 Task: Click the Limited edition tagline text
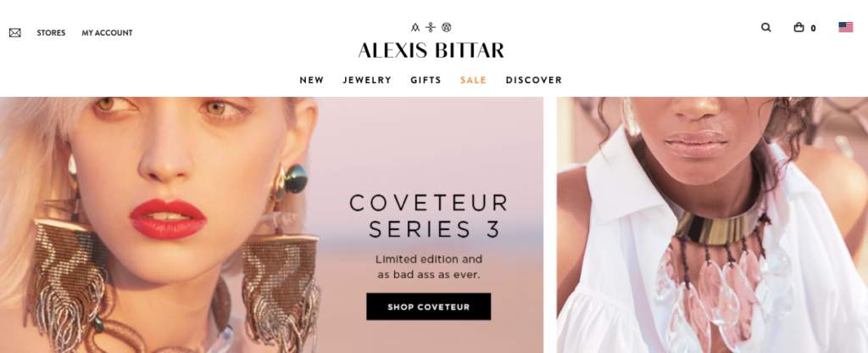click(x=428, y=266)
